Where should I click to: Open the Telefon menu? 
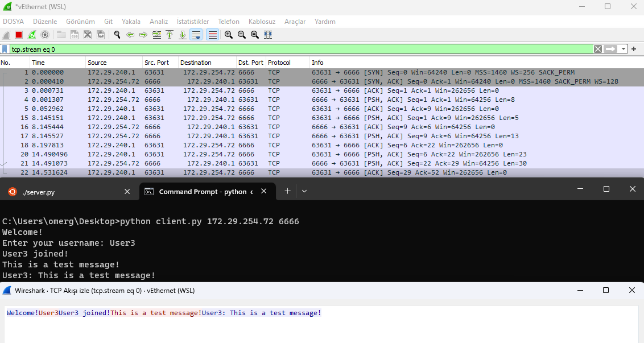coord(229,22)
